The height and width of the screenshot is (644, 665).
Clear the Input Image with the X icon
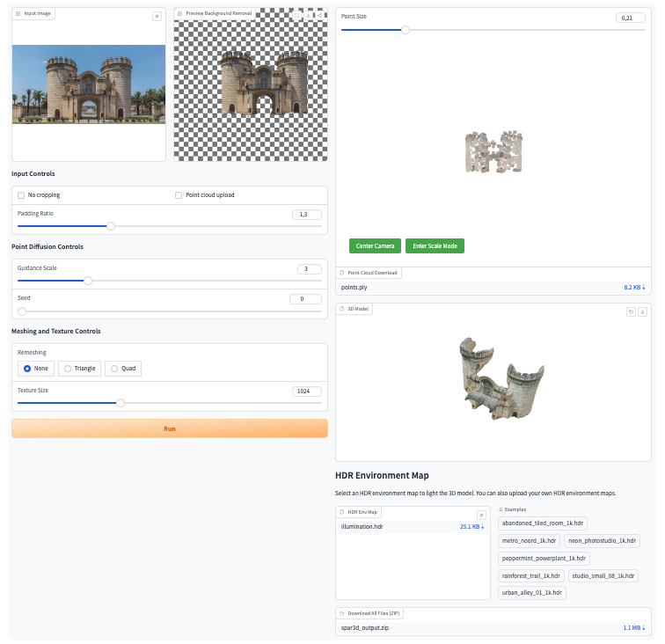pyautogui.click(x=157, y=16)
